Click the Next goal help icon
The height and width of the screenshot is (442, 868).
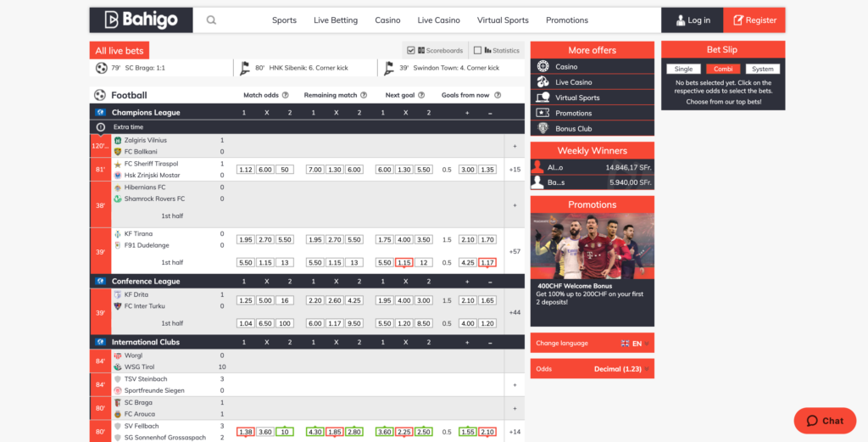tap(421, 95)
